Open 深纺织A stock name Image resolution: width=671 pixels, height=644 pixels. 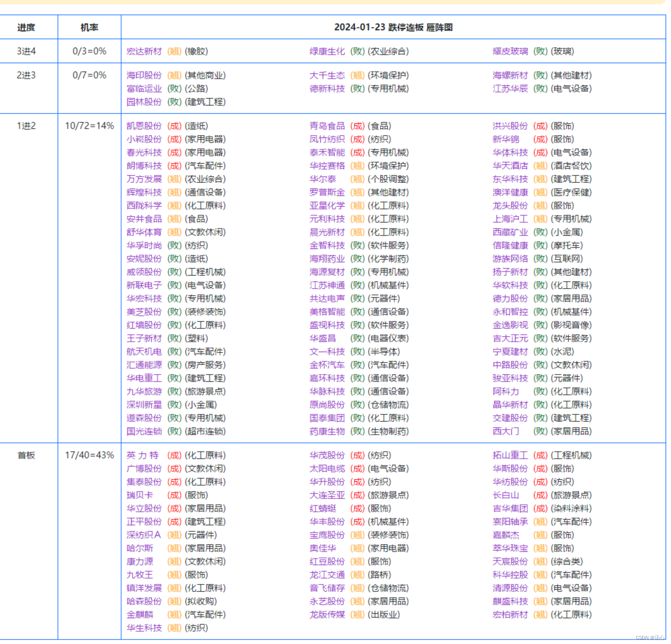144,535
